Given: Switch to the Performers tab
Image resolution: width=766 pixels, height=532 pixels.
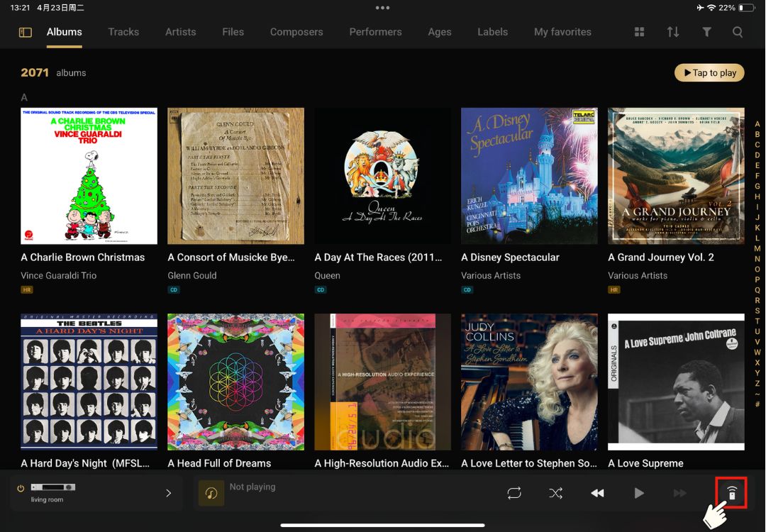Looking at the screenshot, I should pos(376,32).
